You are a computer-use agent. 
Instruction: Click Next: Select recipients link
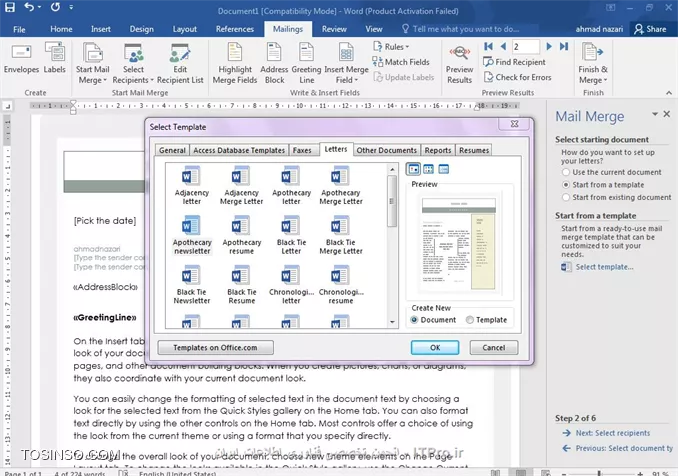612,433
